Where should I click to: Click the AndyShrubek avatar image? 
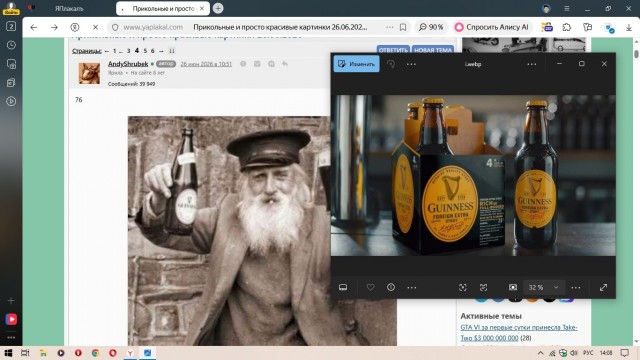[x=89, y=73]
